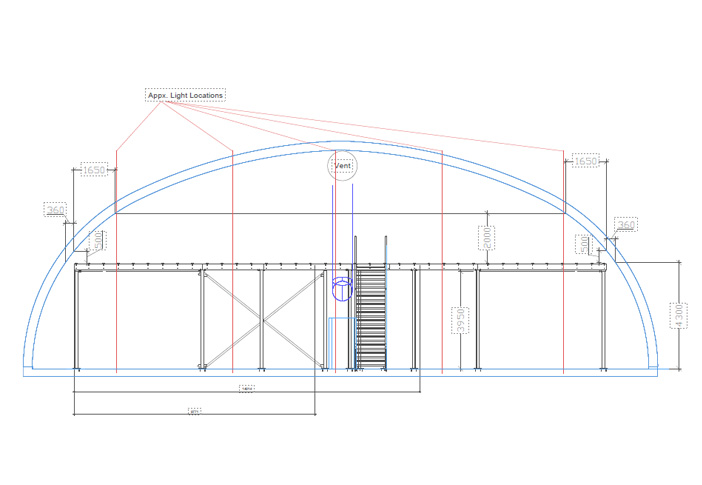702x485 pixels.
Task: Select the left 1650 dimension text
Action: [94, 170]
